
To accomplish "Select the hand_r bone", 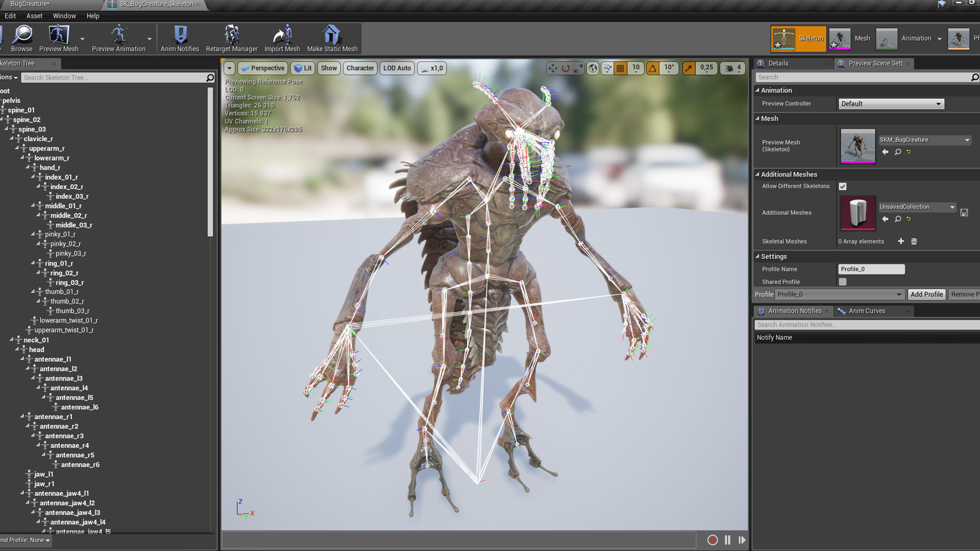I will (50, 167).
